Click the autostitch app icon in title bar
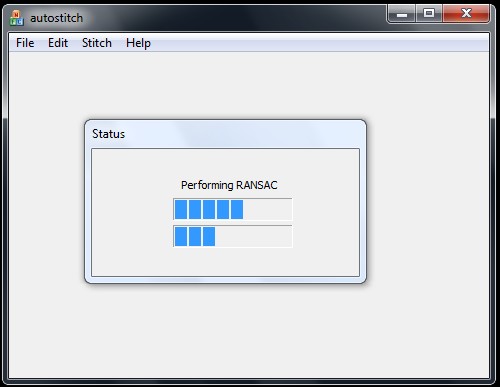This screenshot has height=387, width=500. (x=16, y=18)
